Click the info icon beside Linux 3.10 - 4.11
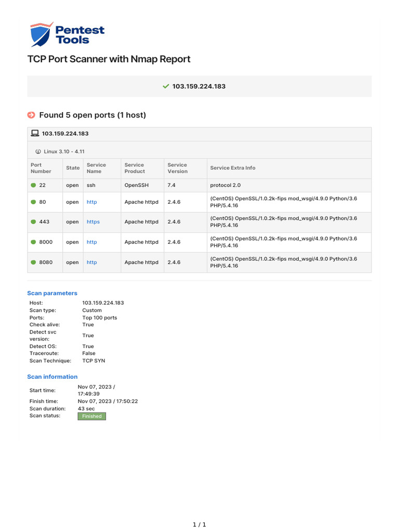 coord(38,152)
